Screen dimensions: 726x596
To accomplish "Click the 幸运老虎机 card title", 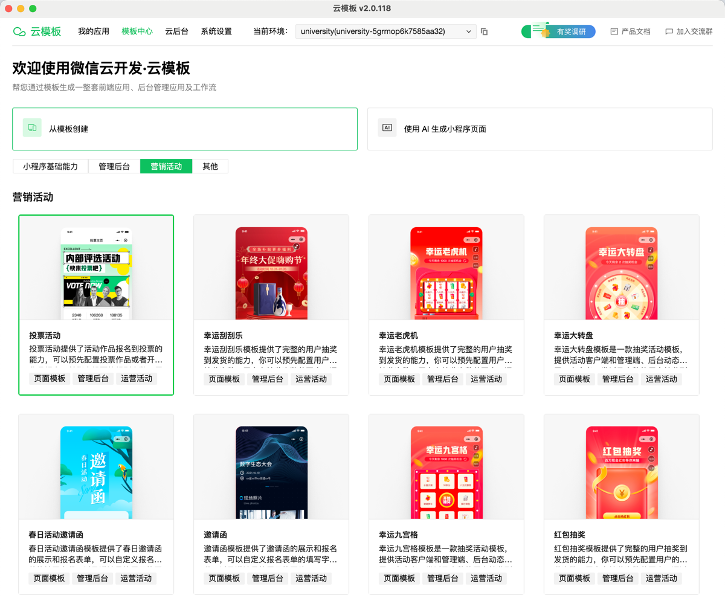I will (x=398, y=335).
